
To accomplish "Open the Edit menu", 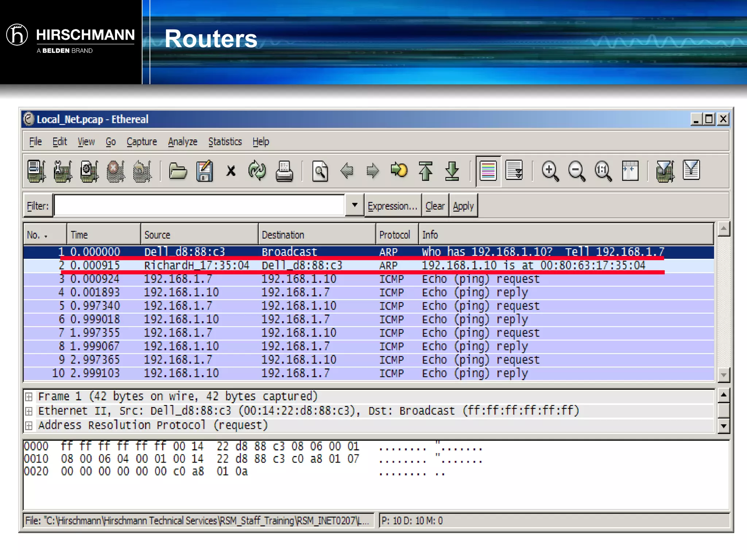I will point(59,141).
